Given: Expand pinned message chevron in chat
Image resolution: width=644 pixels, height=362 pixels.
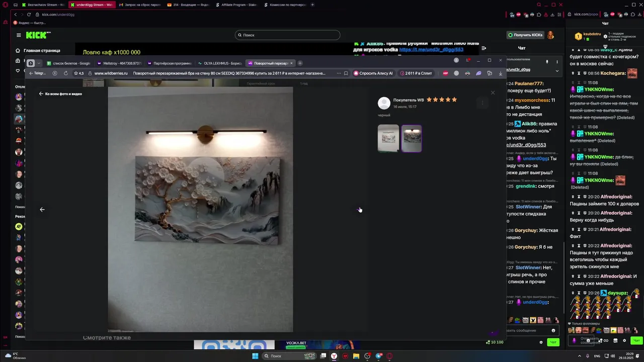Looking at the screenshot, I should pos(557,70).
